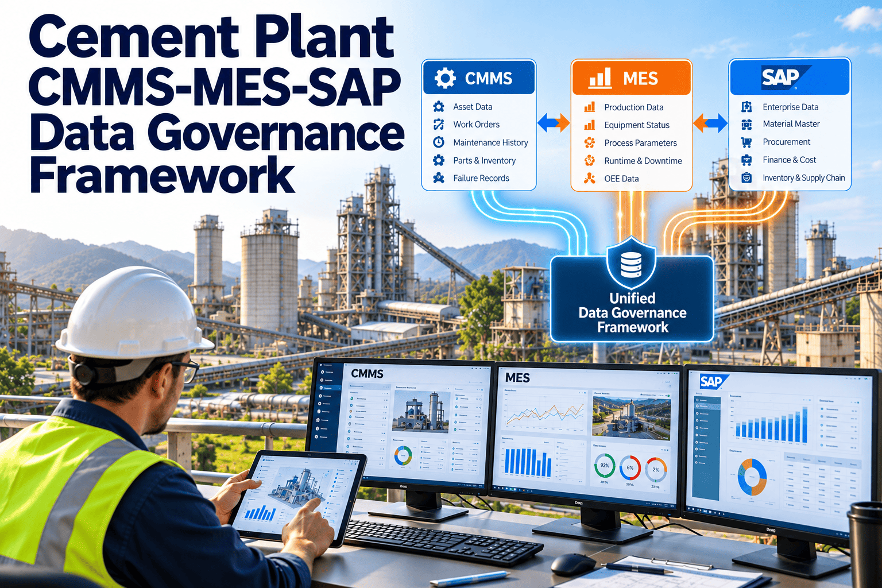Open the Procurement cart icon
Image resolution: width=882 pixels, height=588 pixels.
tap(746, 142)
